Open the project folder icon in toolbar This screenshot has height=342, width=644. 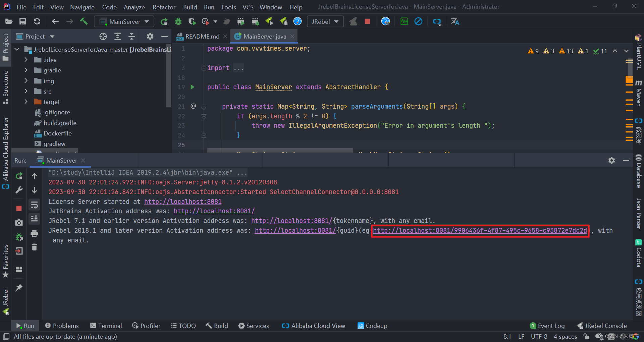9,21
